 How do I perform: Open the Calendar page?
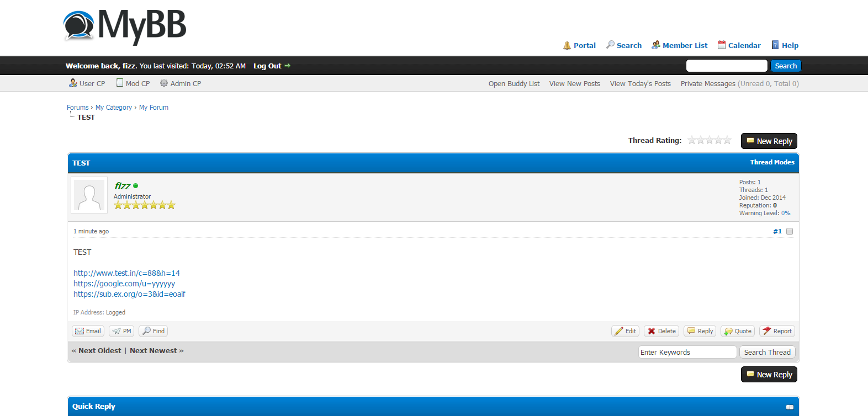coord(739,45)
